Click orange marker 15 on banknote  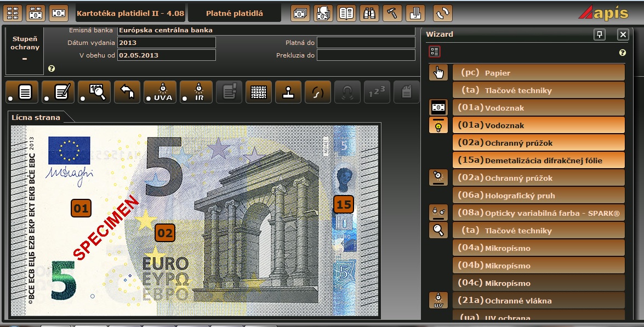344,204
